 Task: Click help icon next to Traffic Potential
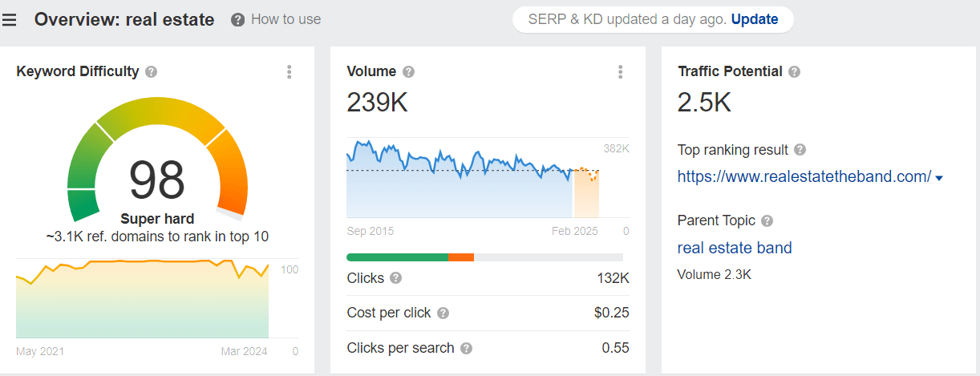(794, 71)
